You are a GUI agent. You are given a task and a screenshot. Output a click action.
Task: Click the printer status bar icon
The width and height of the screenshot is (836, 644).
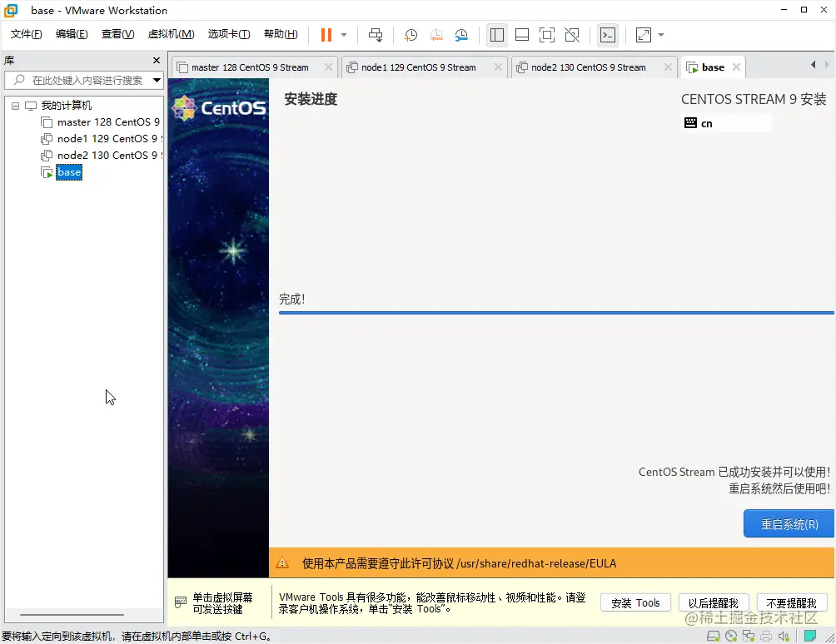(766, 636)
